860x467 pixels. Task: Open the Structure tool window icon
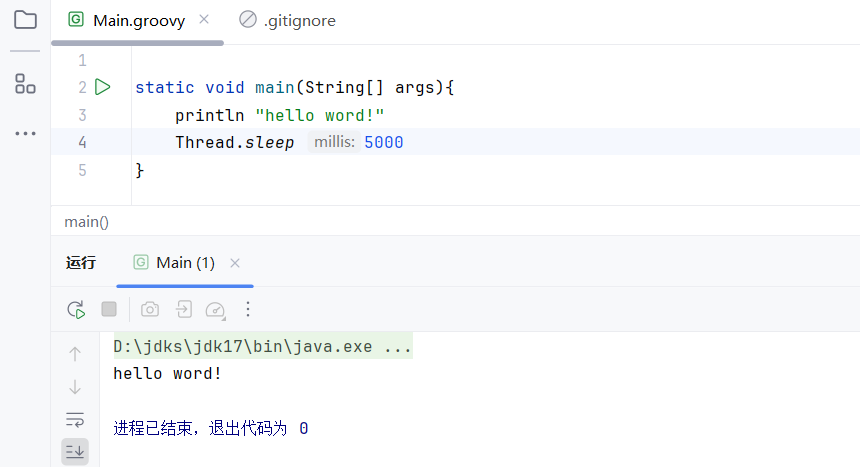(x=25, y=84)
